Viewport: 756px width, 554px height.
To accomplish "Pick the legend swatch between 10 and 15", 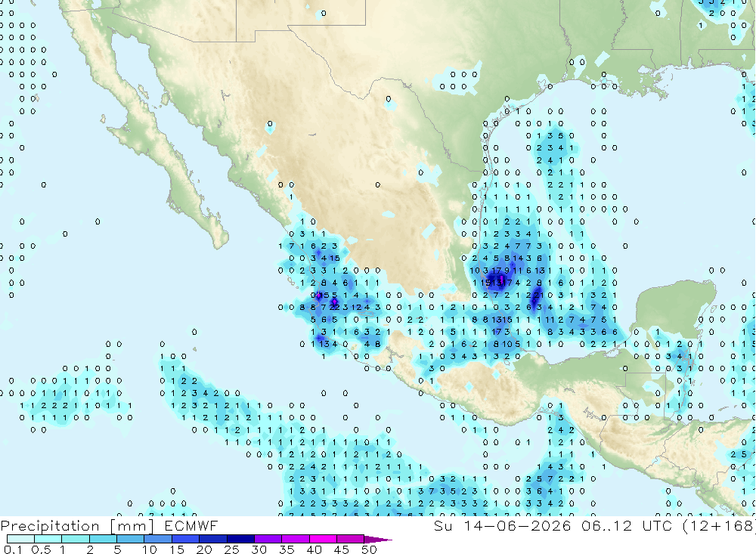I will point(158,539).
